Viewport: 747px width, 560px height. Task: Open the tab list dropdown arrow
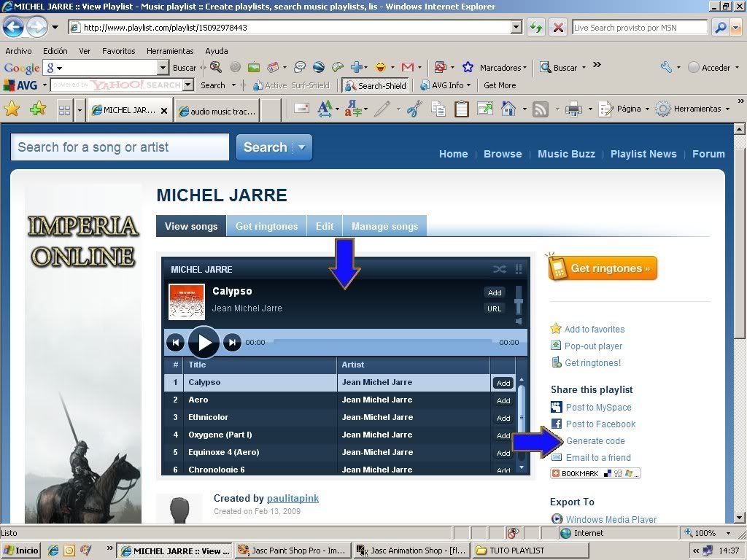(80, 111)
